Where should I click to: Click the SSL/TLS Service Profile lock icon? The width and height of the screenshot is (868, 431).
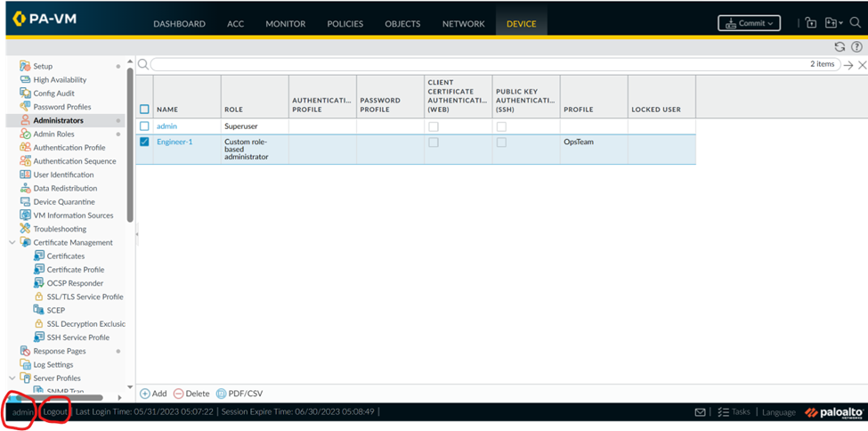(x=39, y=297)
